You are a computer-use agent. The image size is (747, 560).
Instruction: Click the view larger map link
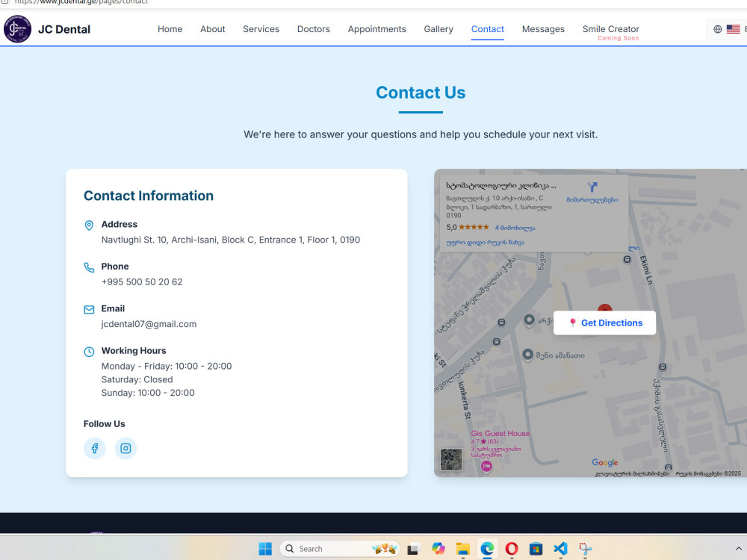pos(485,243)
